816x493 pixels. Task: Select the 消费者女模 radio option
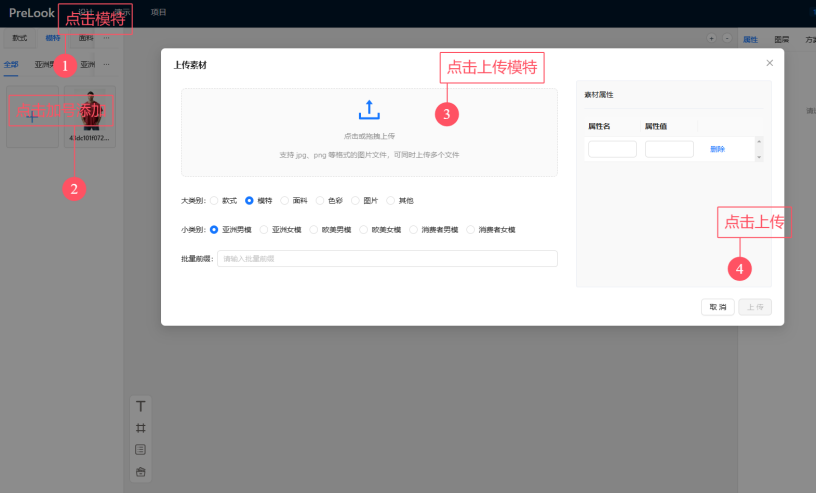tap(471, 230)
